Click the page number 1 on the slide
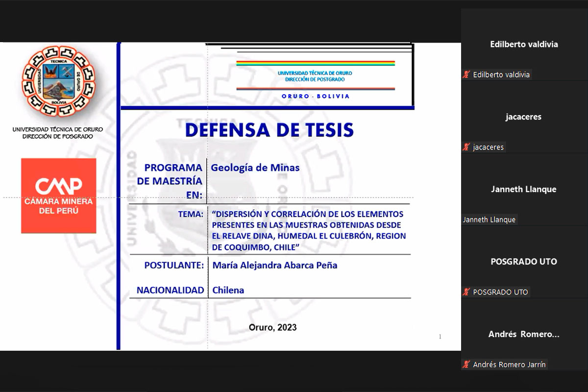The width and height of the screenshot is (588, 392). click(x=440, y=337)
